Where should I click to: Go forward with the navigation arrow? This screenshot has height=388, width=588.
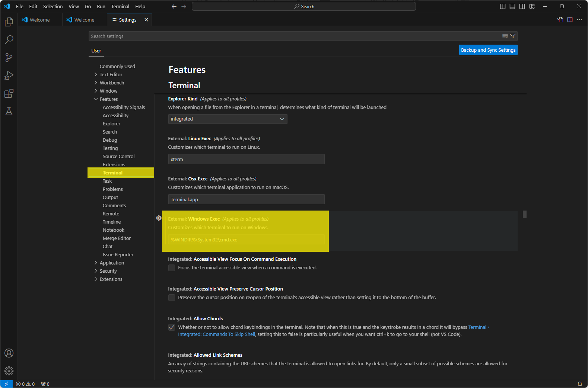coord(184,6)
